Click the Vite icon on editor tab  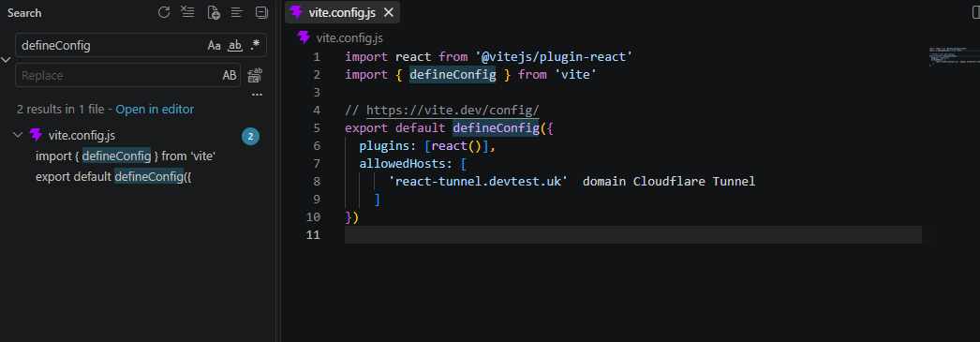click(x=296, y=12)
